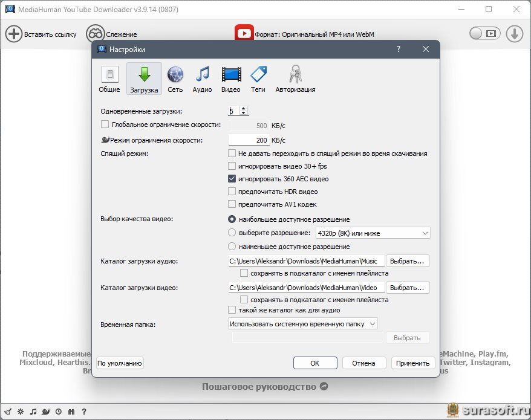Screen dimensions: 531x420
Task: Click the YouTube format icon
Action: [244, 33]
